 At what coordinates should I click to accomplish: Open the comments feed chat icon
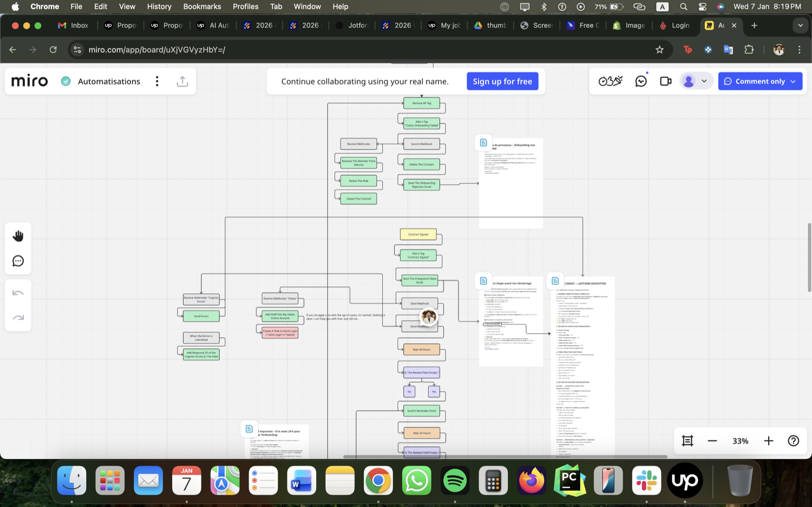point(641,81)
